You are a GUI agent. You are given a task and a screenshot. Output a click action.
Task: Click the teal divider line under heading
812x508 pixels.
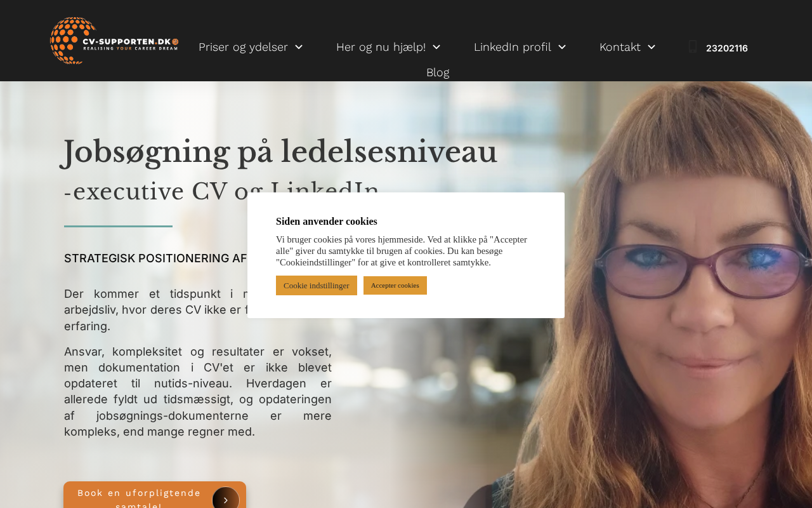point(118,226)
